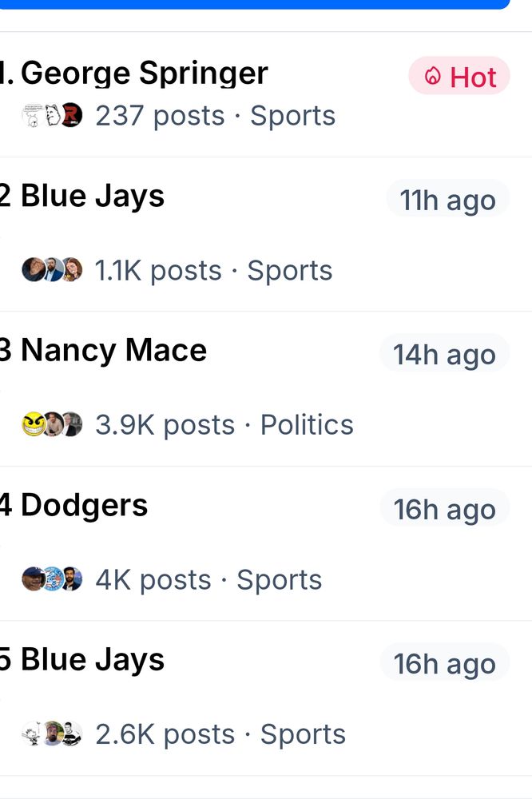Viewport: 532px width, 799px height.
Task: Select the suited man avatar under Dodgers
Action: tap(72, 578)
